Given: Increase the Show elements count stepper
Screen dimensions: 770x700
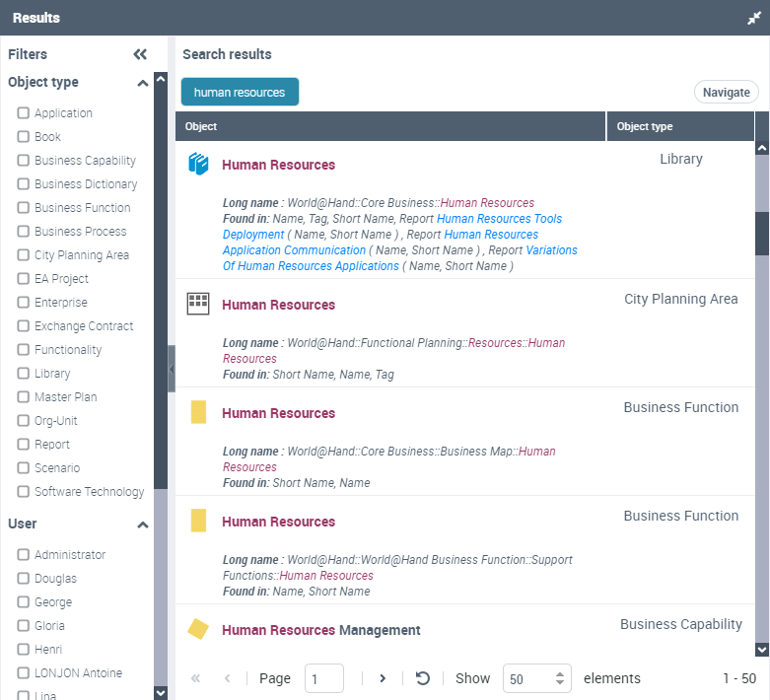Looking at the screenshot, I should click(x=560, y=673).
